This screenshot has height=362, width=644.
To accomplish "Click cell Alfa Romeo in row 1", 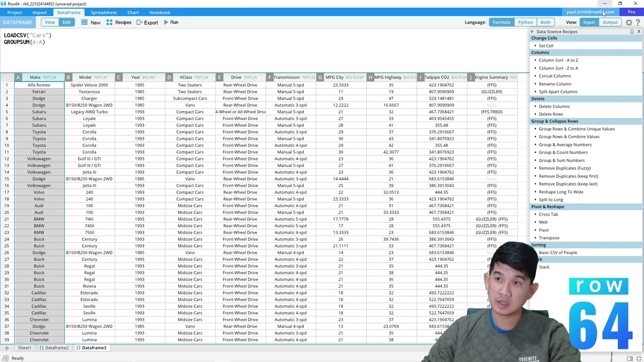I will pos(39,85).
